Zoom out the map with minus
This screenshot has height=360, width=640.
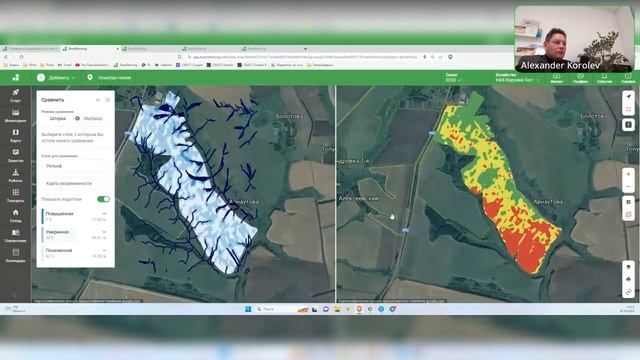(x=628, y=187)
